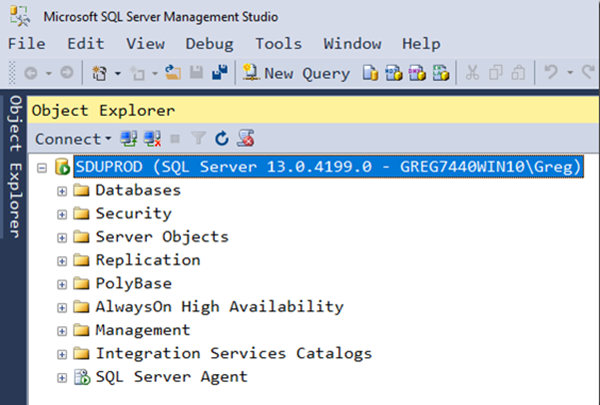The width and height of the screenshot is (600, 405).
Task: Click the Undo icon
Action: coord(551,72)
